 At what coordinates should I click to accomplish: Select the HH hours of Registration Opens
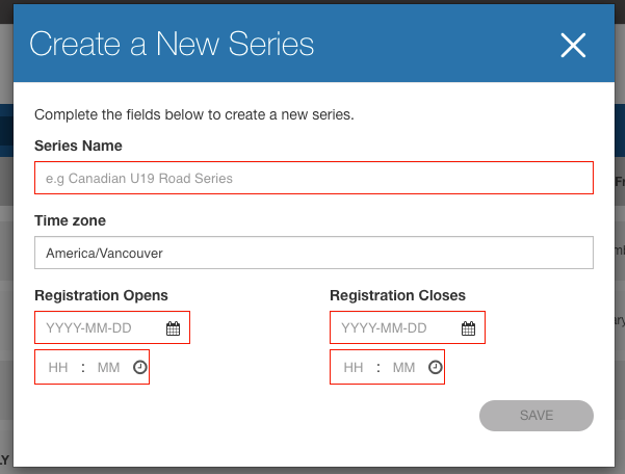point(58,368)
